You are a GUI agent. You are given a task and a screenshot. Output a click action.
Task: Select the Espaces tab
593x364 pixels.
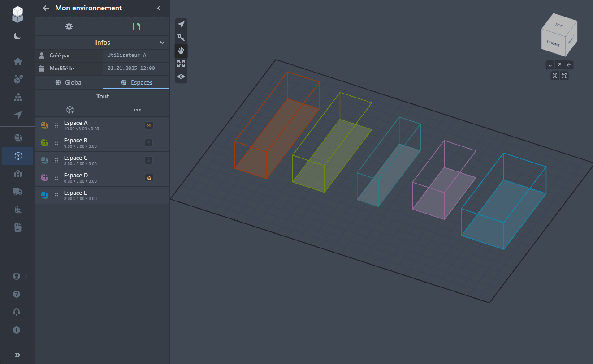(x=136, y=82)
